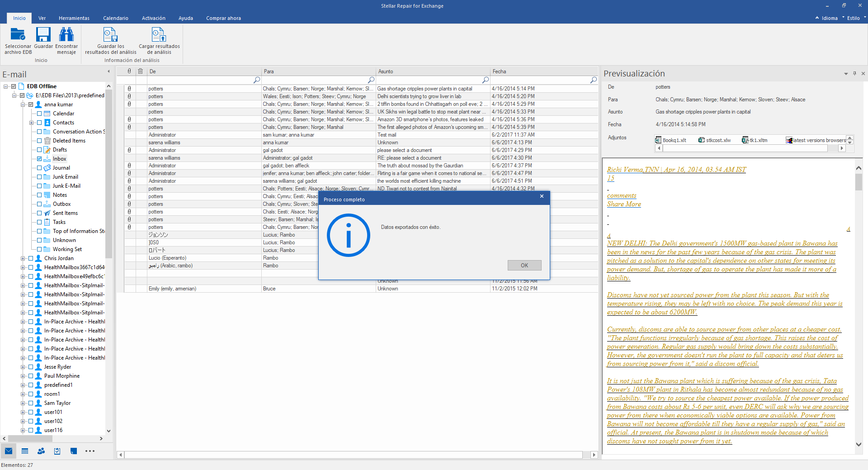The width and height of the screenshot is (868, 470).
Task: Click the more options ellipsis in bottom bar
Action: click(x=90, y=451)
